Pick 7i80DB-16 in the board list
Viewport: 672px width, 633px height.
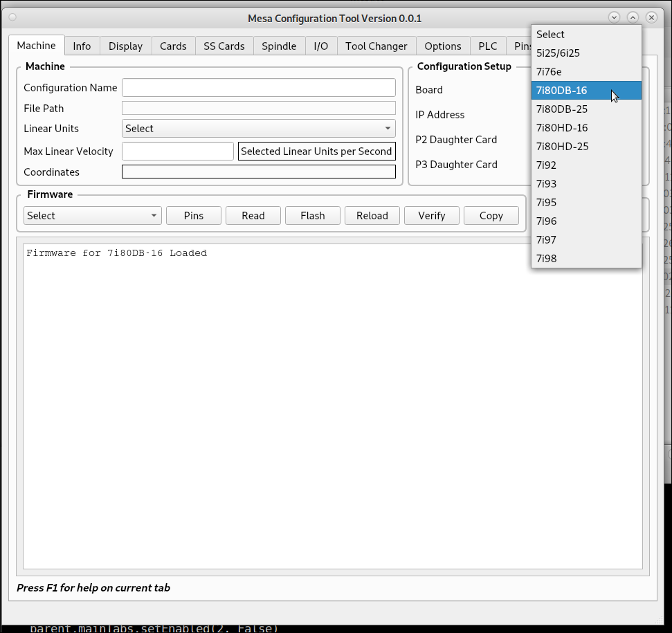click(x=586, y=91)
